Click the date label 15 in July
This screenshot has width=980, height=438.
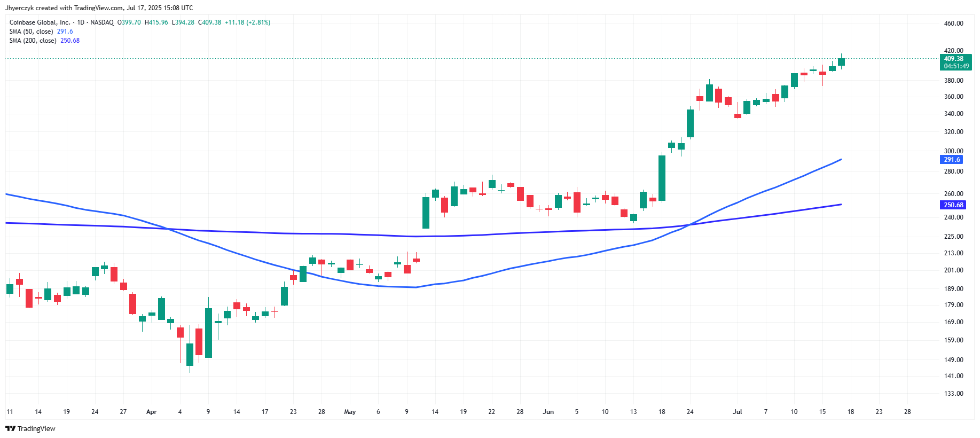pyautogui.click(x=822, y=412)
